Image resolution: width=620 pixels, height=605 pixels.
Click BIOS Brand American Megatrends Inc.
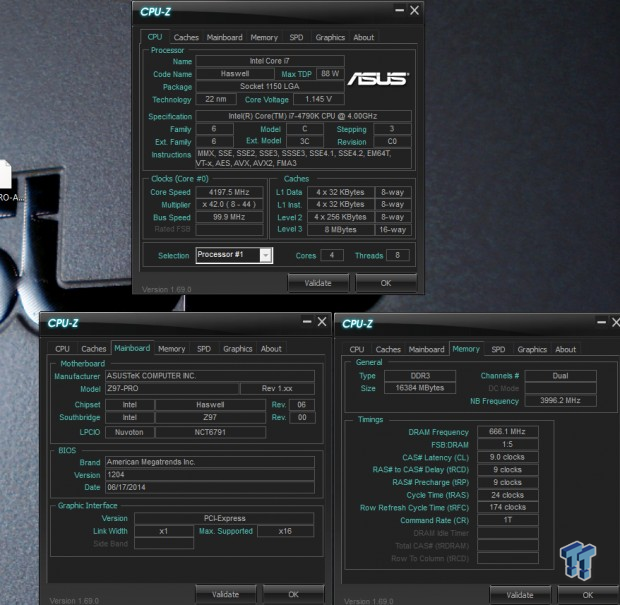210,462
